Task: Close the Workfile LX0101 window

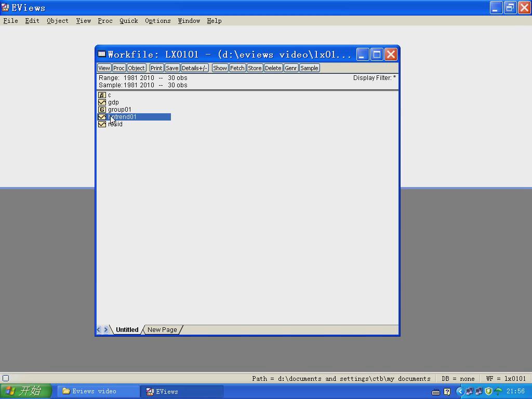Action: (x=391, y=54)
